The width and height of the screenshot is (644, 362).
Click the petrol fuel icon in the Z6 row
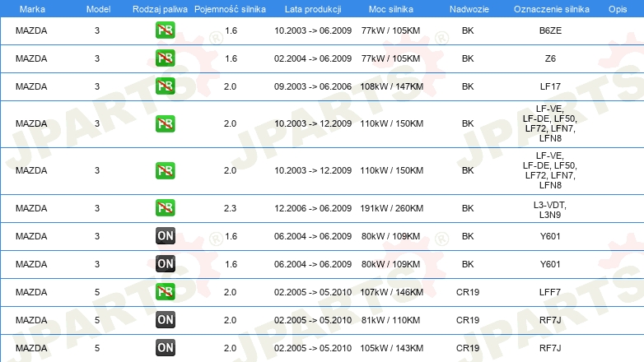pos(165,58)
